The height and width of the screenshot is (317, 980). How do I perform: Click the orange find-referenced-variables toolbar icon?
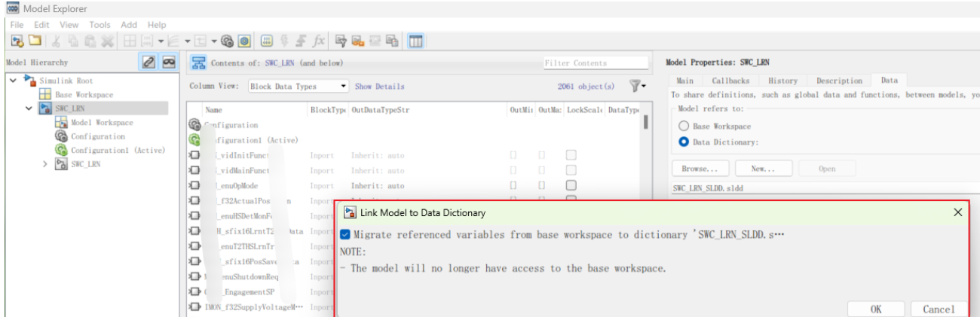[x=358, y=41]
